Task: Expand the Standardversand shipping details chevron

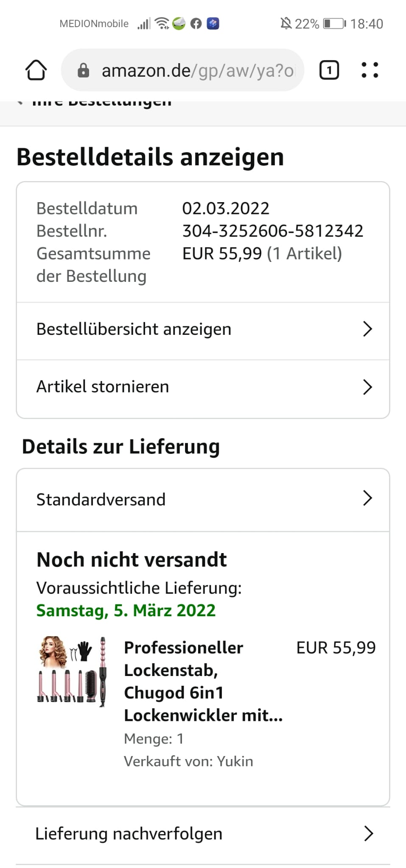Action: 367,498
